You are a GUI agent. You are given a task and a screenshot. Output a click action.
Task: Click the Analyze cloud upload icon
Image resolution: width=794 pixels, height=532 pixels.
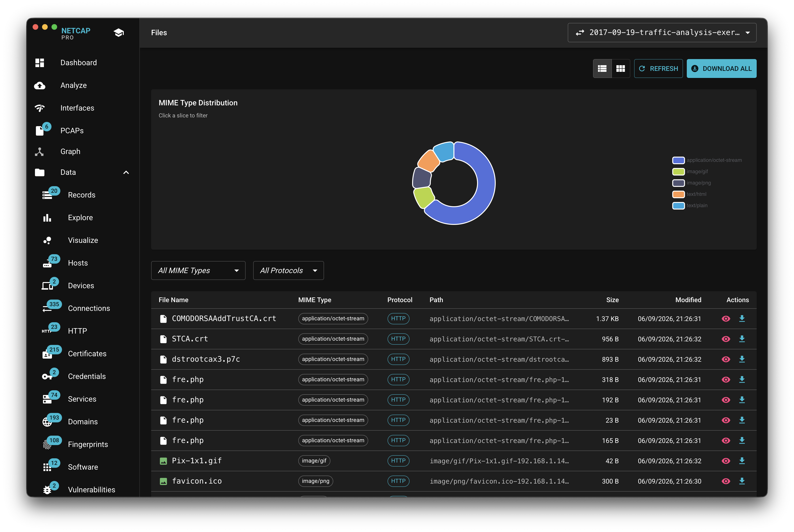click(x=40, y=86)
